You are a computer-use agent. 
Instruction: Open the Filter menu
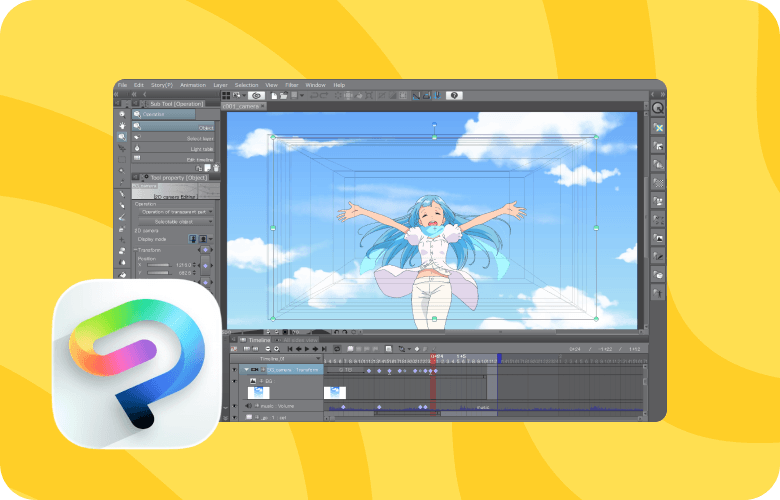(292, 85)
